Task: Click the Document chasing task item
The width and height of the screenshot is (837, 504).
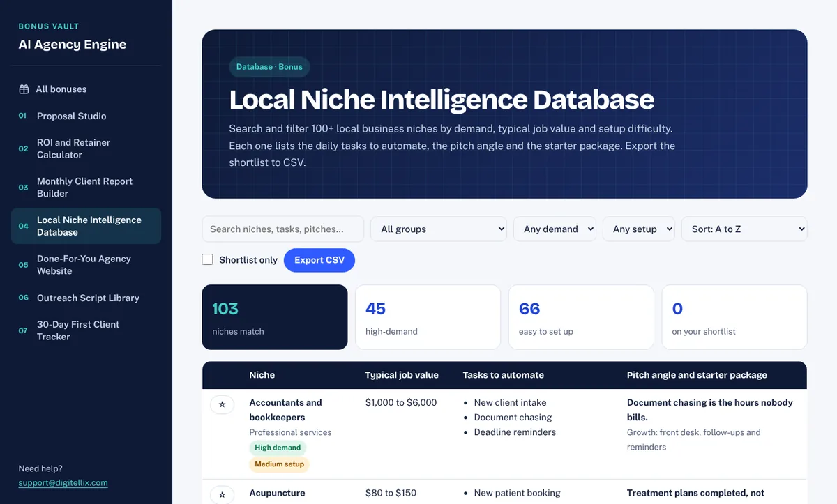Action: click(513, 417)
